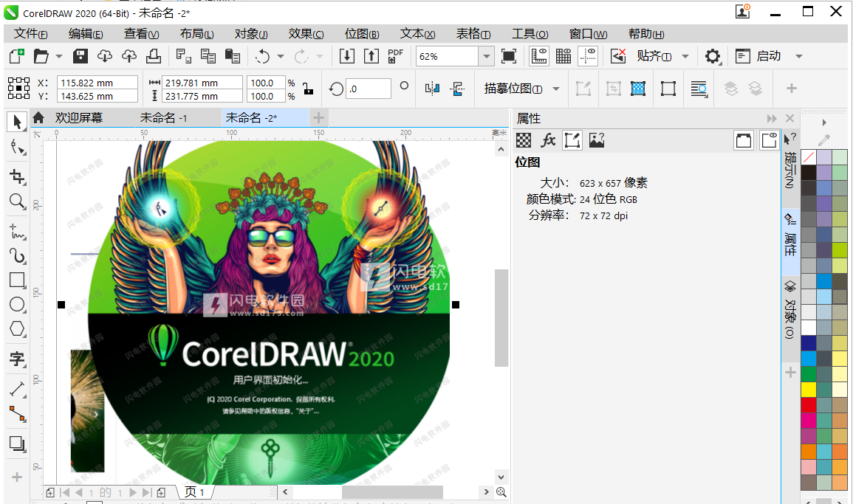Image resolution: width=853 pixels, height=504 pixels.
Task: Expand the Undo history dropdown
Action: point(281,56)
